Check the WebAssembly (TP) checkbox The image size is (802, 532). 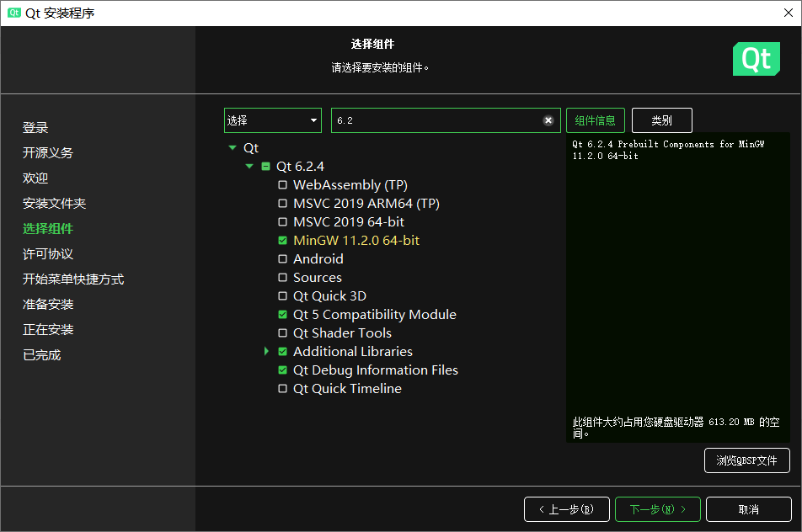point(282,185)
